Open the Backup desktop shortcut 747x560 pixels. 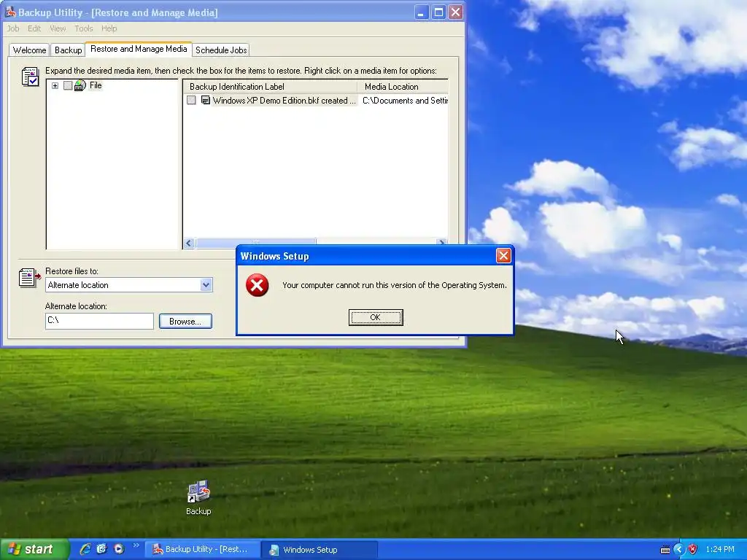click(x=198, y=497)
